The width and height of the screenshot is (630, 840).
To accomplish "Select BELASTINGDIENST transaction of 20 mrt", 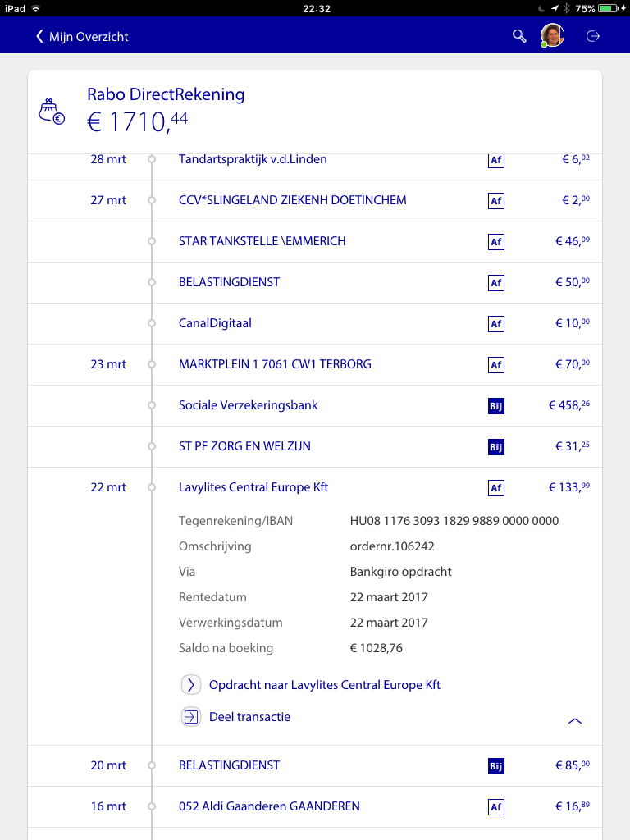I will point(229,765).
